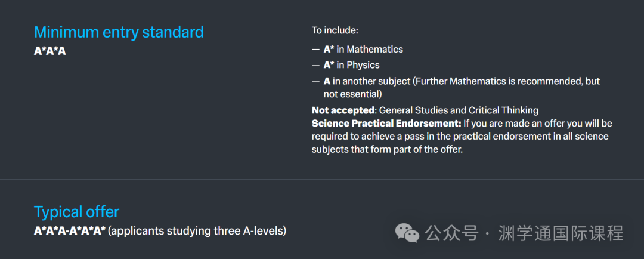Click "(applicants studying three A-levels)" text

click(x=198, y=231)
